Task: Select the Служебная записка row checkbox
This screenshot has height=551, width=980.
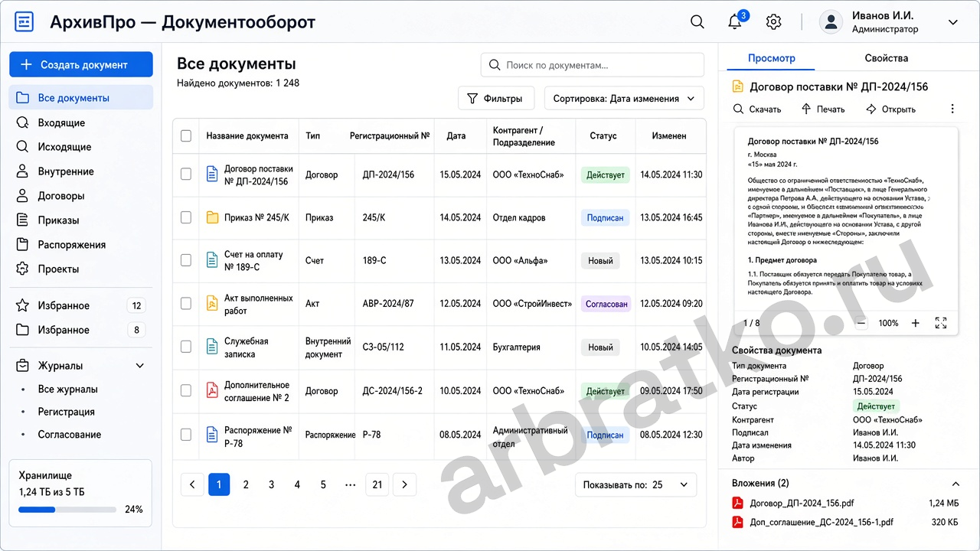Action: (x=186, y=347)
